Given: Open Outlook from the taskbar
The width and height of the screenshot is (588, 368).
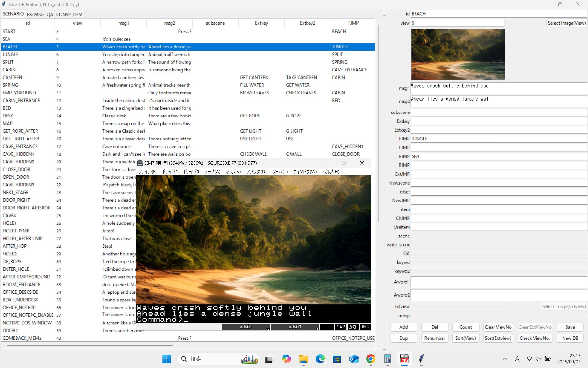Looking at the screenshot, I should (354, 359).
